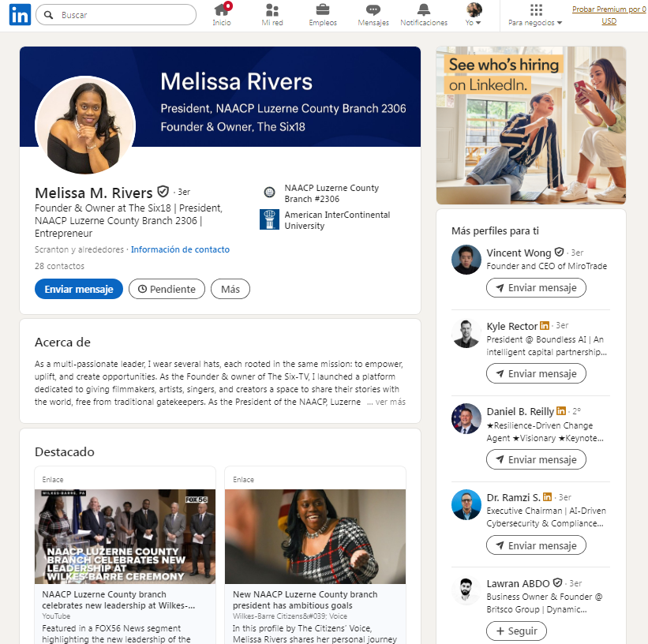Image resolution: width=648 pixels, height=644 pixels.
Task: Open Vincent Wong's profile avatar
Action: click(x=466, y=260)
